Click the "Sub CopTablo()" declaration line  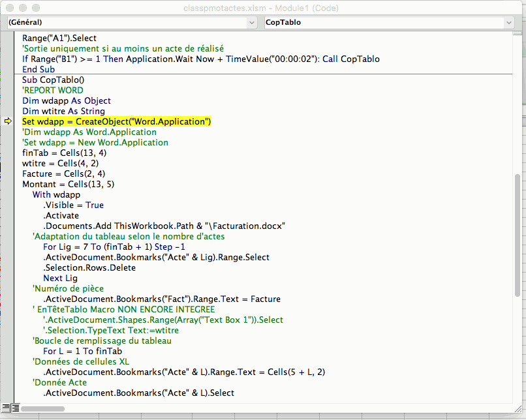54,80
